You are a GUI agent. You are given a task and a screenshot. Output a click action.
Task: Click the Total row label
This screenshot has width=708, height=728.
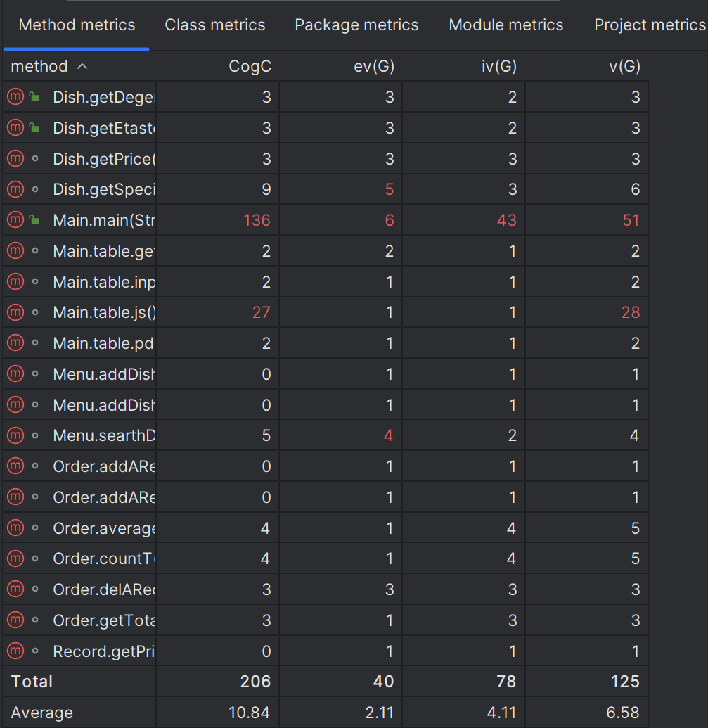32,681
